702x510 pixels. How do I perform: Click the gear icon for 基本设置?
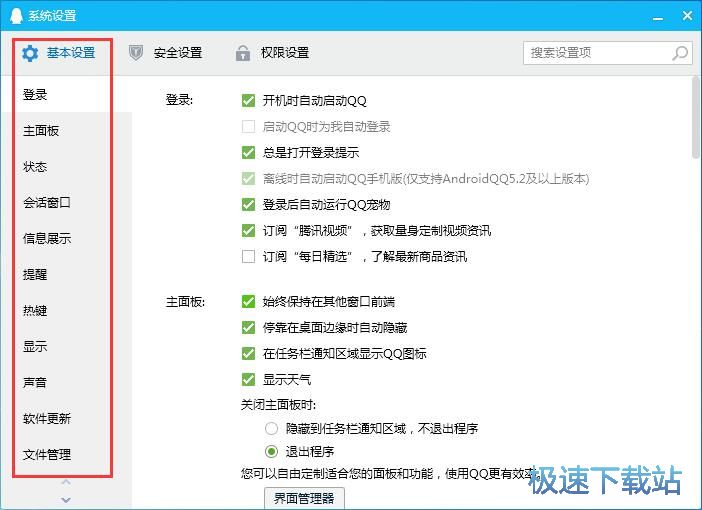[x=30, y=53]
